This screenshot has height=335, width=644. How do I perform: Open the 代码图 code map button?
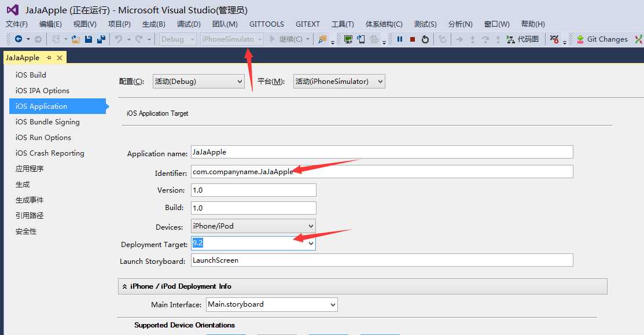(x=522, y=39)
